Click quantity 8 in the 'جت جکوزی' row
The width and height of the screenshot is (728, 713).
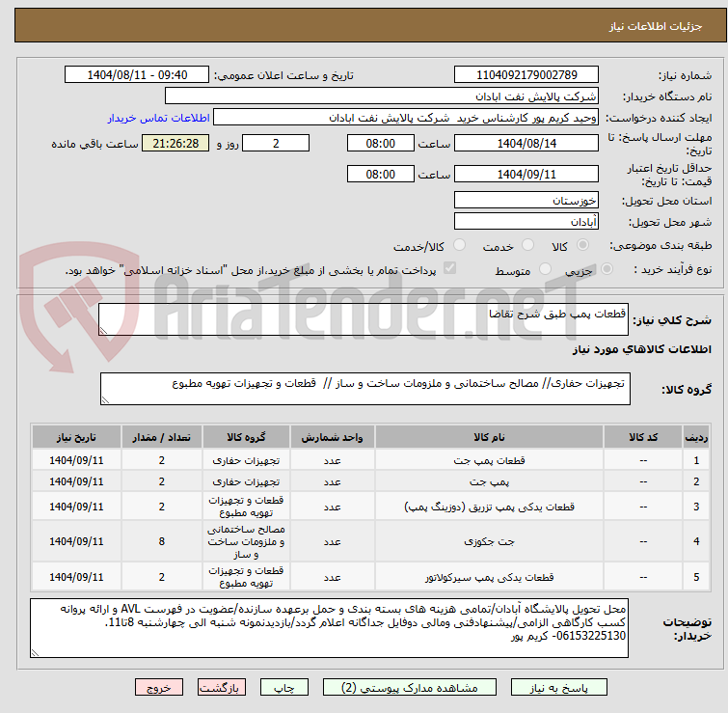(162, 541)
